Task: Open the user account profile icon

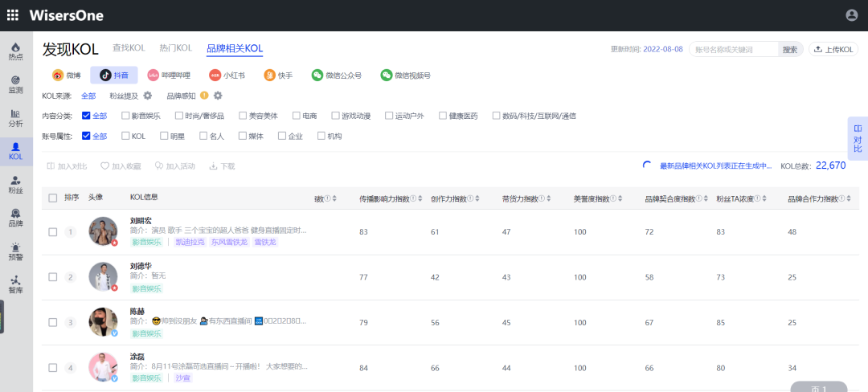Action: pyautogui.click(x=852, y=15)
